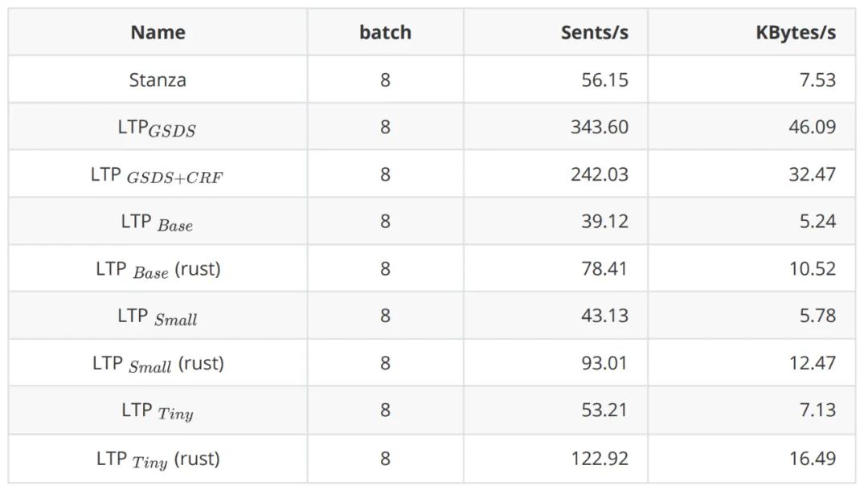The width and height of the screenshot is (868, 490).
Task: Select the LTP GSDS+CRF name cell
Action: click(x=158, y=175)
